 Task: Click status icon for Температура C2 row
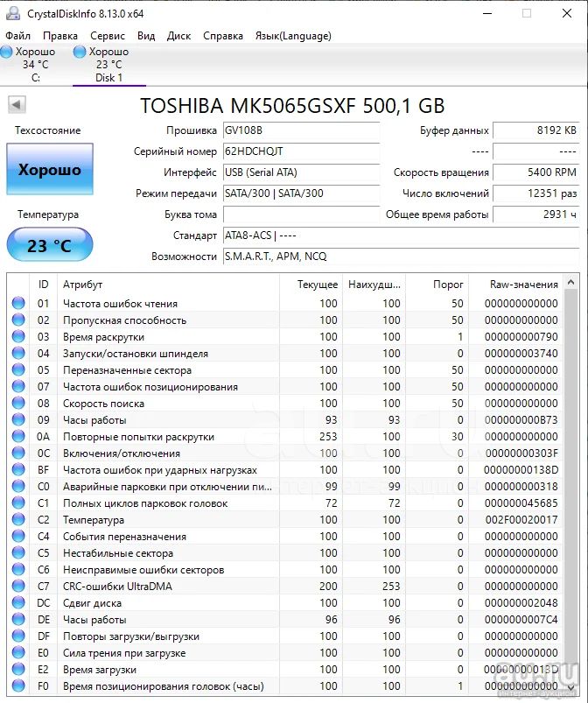(x=18, y=519)
